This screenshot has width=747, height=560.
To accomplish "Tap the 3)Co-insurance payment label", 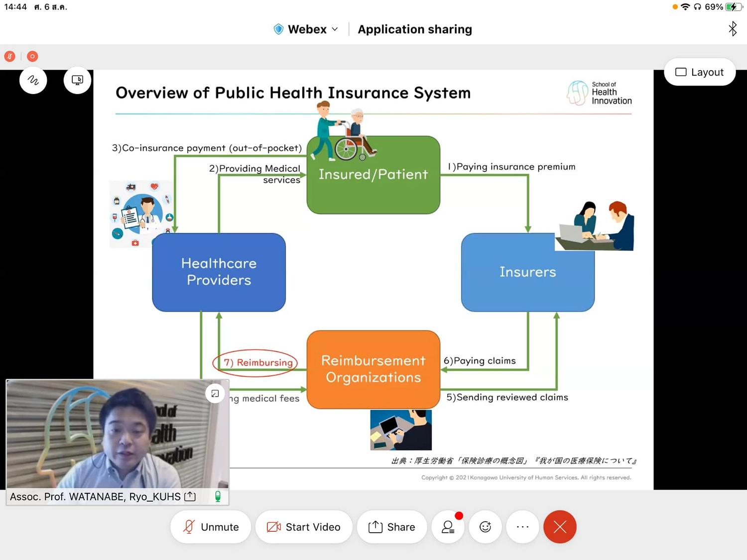I will (x=207, y=148).
